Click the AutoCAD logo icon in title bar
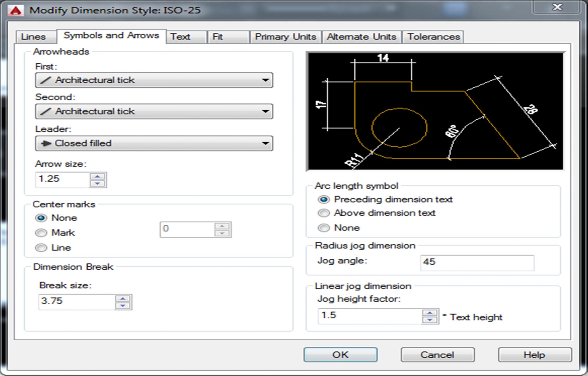 coord(16,10)
